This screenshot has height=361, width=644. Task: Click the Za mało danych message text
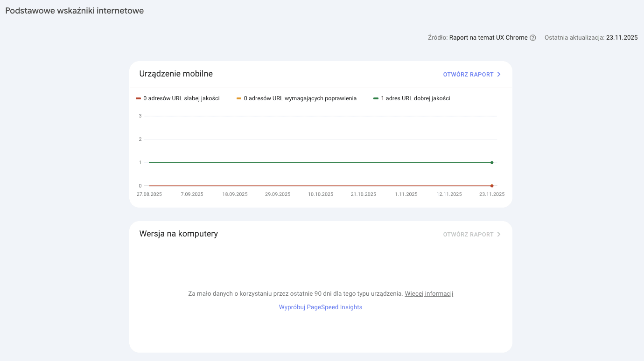point(295,294)
